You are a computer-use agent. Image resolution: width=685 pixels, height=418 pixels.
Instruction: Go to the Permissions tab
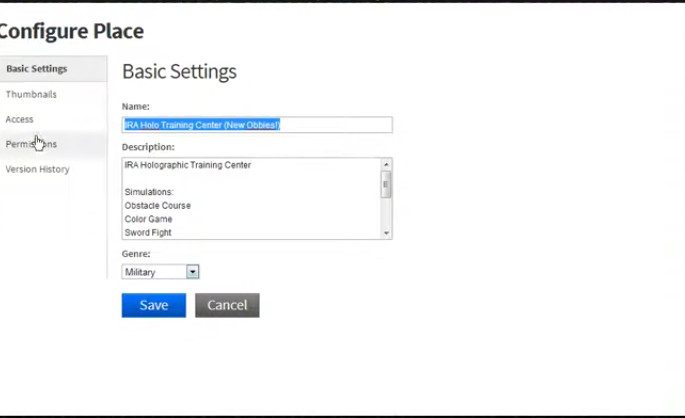[31, 144]
